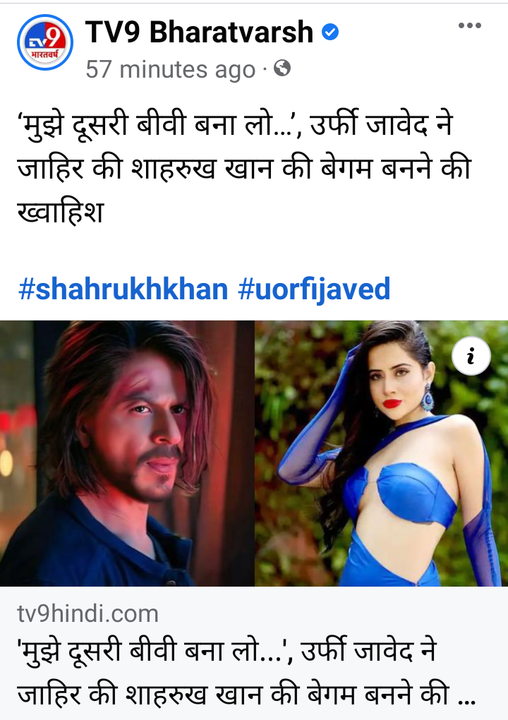
Task: Select the "भारतवर्ष" text inside the logo
Action: [45, 56]
